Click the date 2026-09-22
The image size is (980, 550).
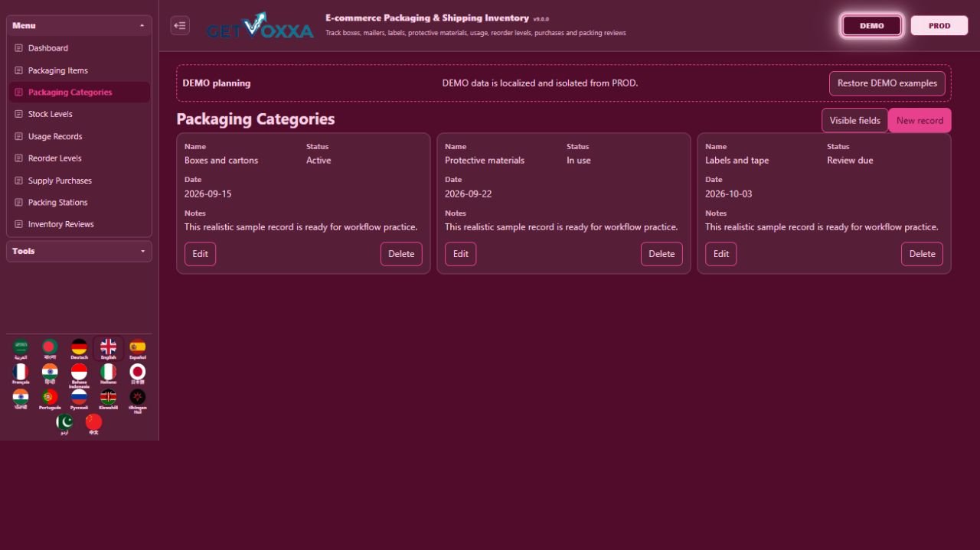(x=468, y=194)
